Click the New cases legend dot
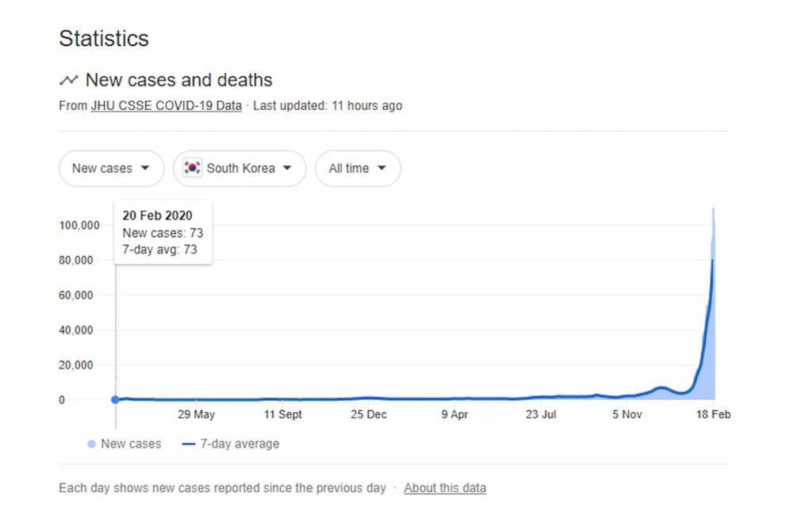The height and width of the screenshot is (519, 812). pos(91,444)
